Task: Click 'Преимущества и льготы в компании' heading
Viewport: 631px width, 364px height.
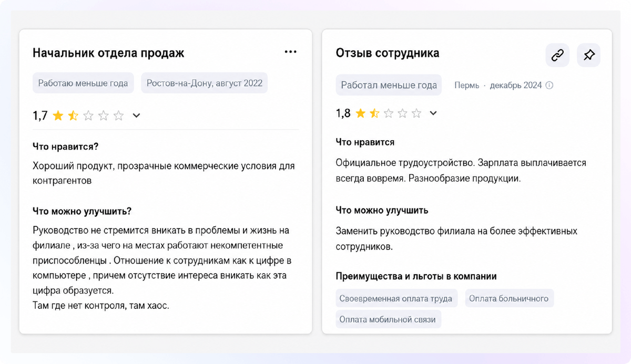Action: pos(416,276)
